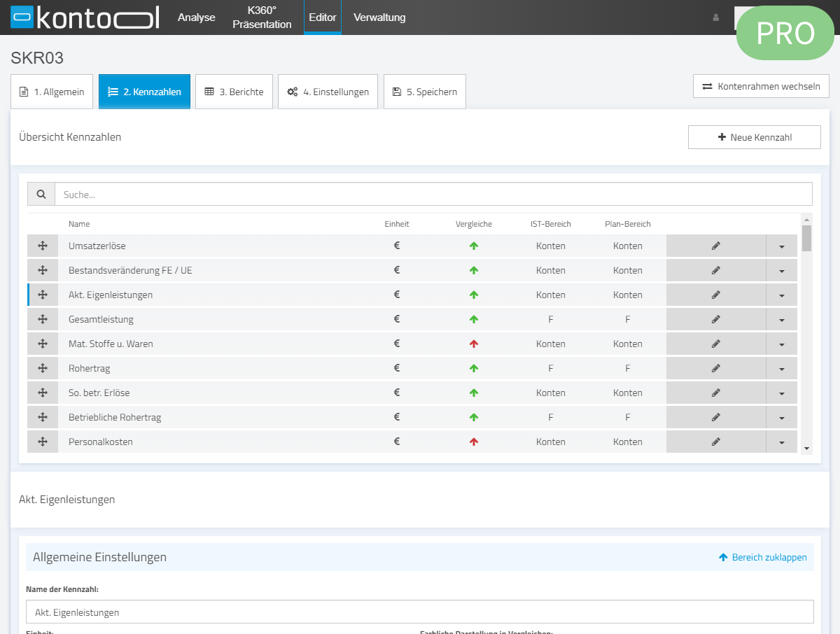This screenshot has height=634, width=840.
Task: Edit the Gesamtleistung row via pencil icon
Action: point(715,319)
